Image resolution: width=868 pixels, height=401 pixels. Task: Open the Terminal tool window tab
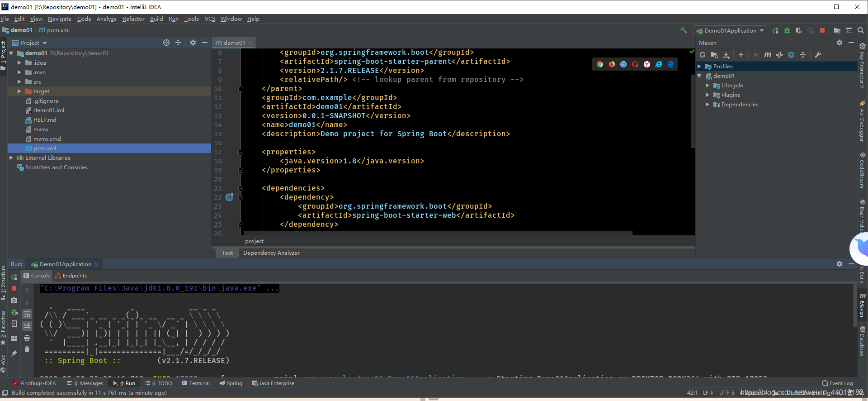(x=196, y=383)
